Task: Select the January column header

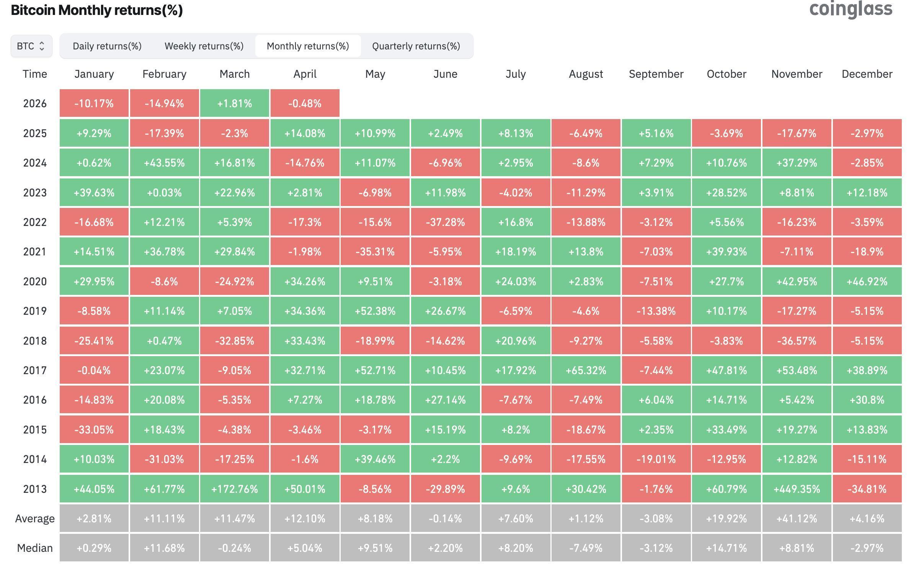Action: 94,74
